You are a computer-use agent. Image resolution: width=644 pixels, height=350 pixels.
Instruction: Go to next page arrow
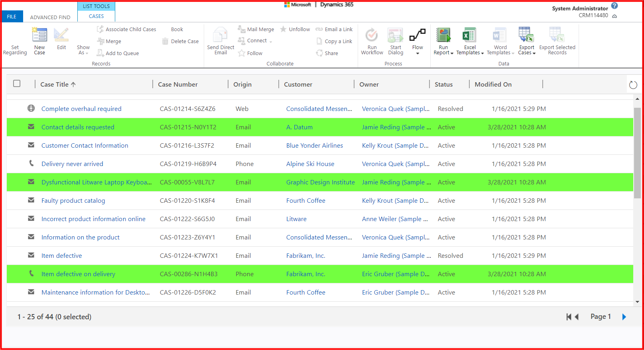pyautogui.click(x=624, y=317)
